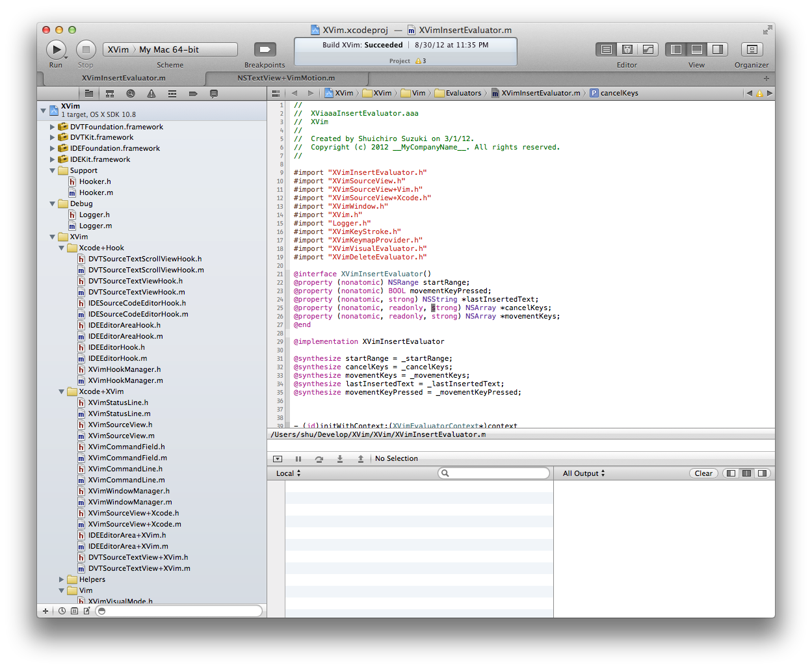
Task: Show the Debug navigator
Action: point(172,94)
